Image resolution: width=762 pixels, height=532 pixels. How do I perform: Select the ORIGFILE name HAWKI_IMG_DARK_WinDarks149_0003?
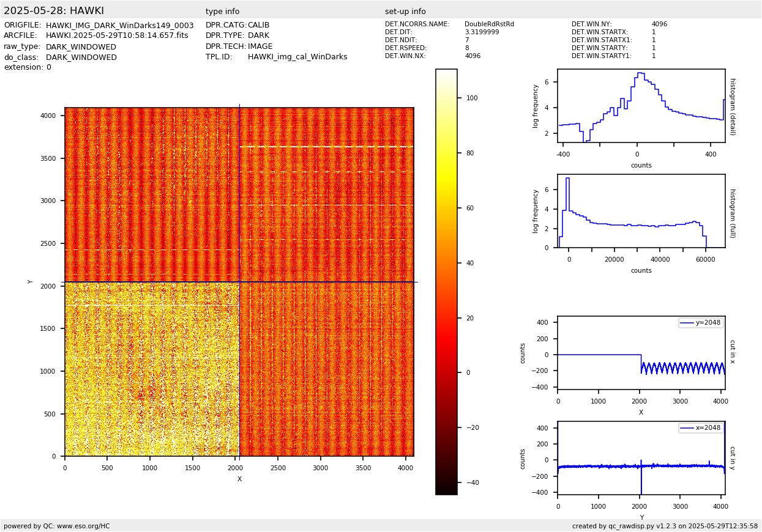pyautogui.click(x=119, y=26)
